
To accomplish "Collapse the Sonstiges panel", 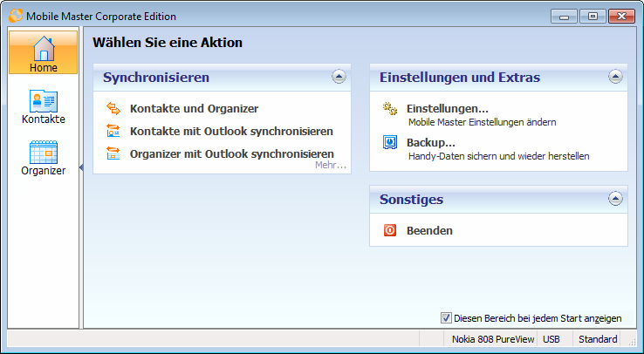I will point(615,199).
